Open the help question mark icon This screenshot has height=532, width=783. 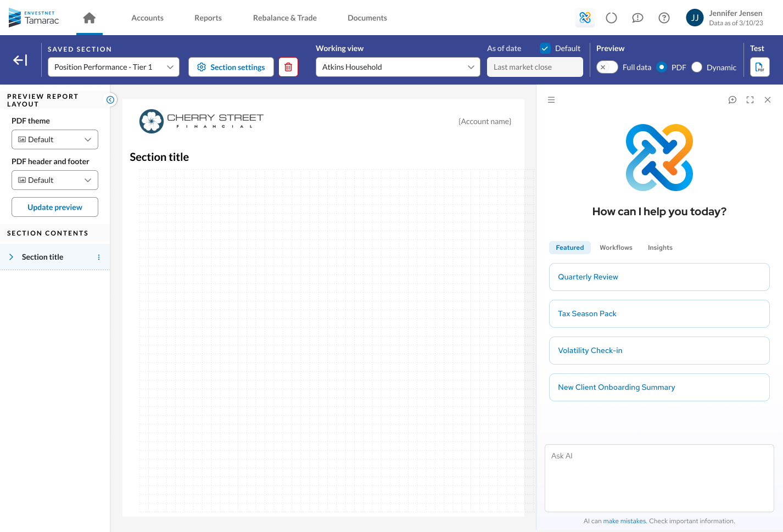(x=664, y=18)
